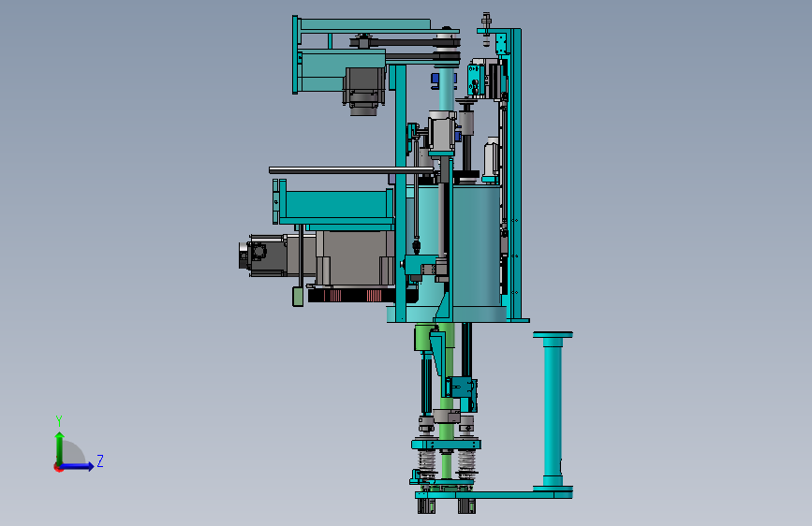Select the standalone teal support column at lower right

(x=553, y=411)
